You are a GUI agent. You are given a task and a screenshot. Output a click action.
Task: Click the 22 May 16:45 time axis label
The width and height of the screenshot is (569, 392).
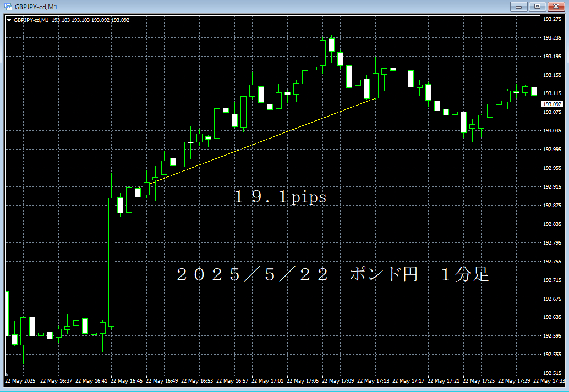128,380
